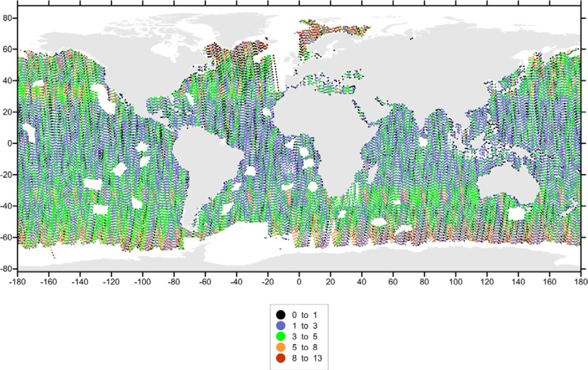Click the 80 latitude label on y-axis

coord(9,18)
